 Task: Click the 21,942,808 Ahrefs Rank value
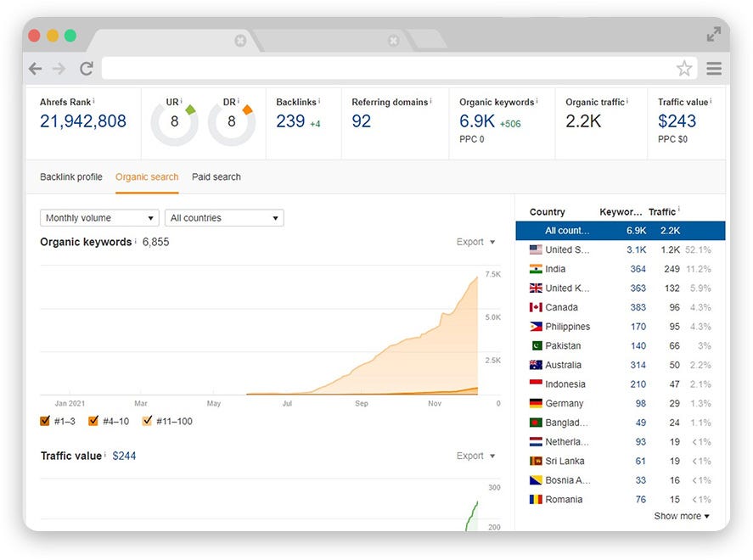click(83, 121)
